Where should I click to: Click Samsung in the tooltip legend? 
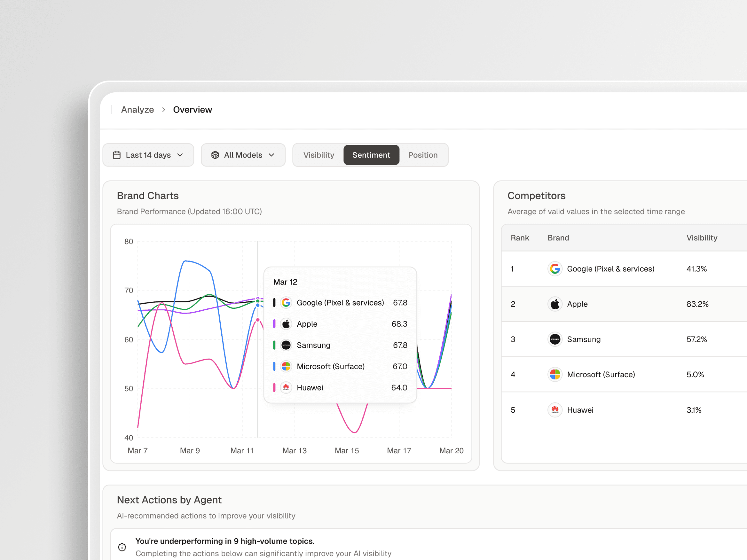[313, 345]
